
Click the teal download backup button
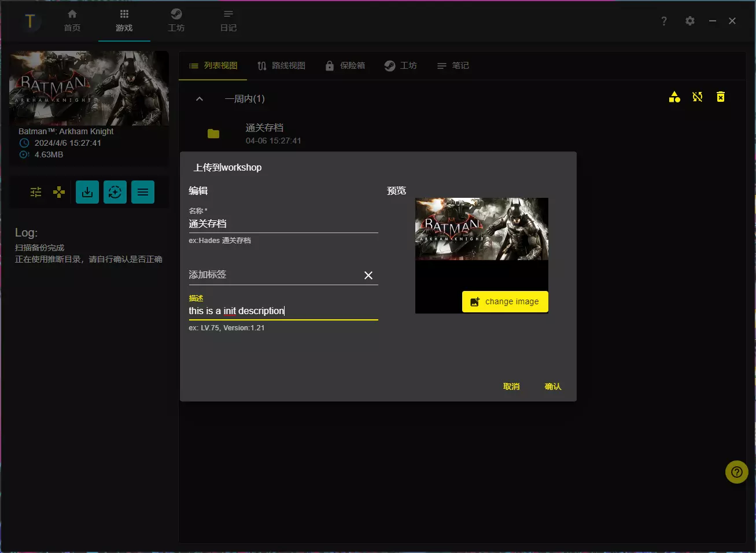(87, 192)
